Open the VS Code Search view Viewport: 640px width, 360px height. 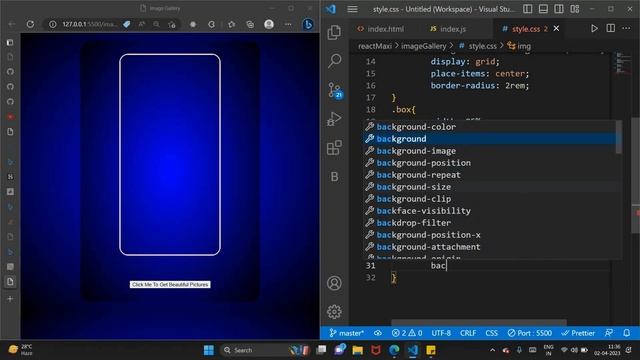click(334, 61)
